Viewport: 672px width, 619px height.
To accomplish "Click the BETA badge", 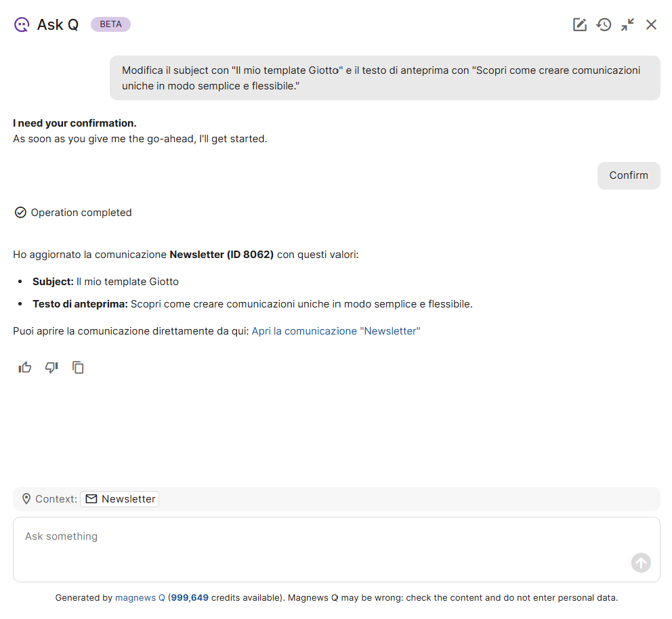I will point(110,24).
